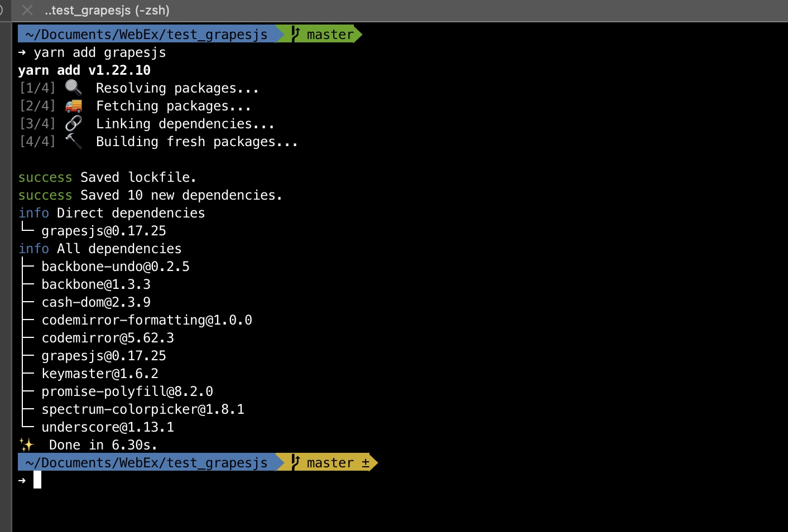Click the info All dependencies line
Screen dimensions: 788x532
point(100,249)
